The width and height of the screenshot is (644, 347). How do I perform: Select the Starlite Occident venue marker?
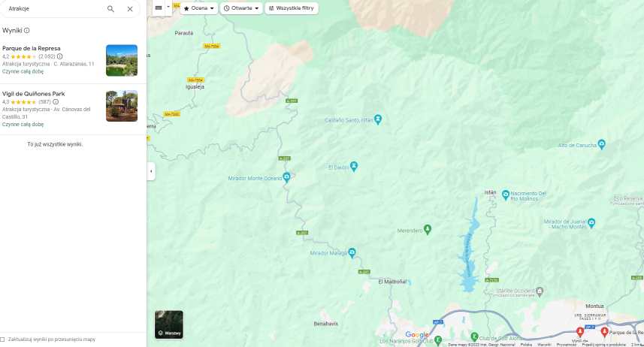540,291
